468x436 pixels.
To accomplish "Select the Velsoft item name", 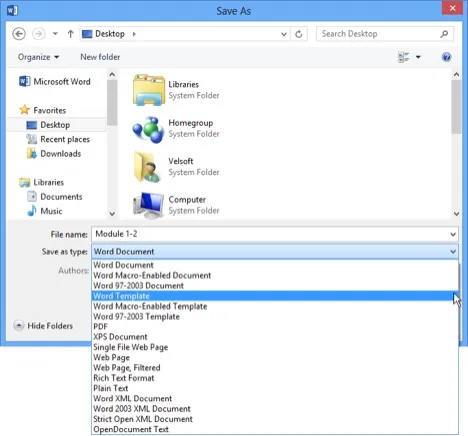I will click(x=181, y=161).
